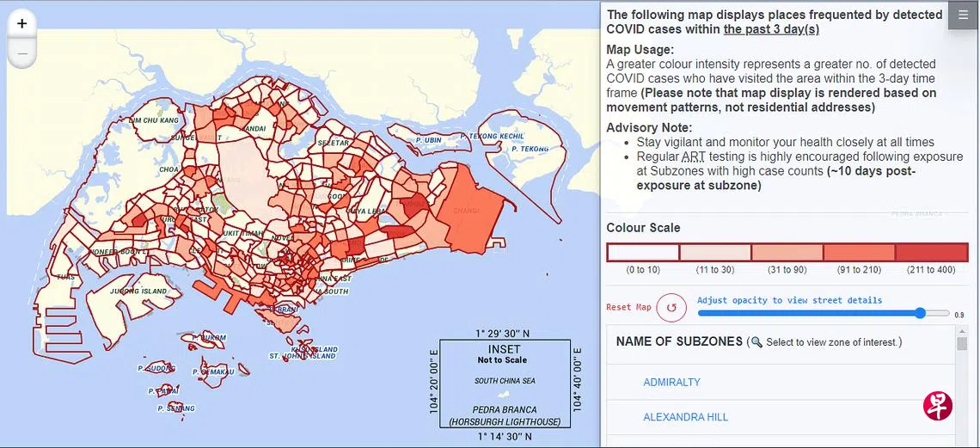
Task: Click the red Zaobao logo badge
Action: pos(937,406)
